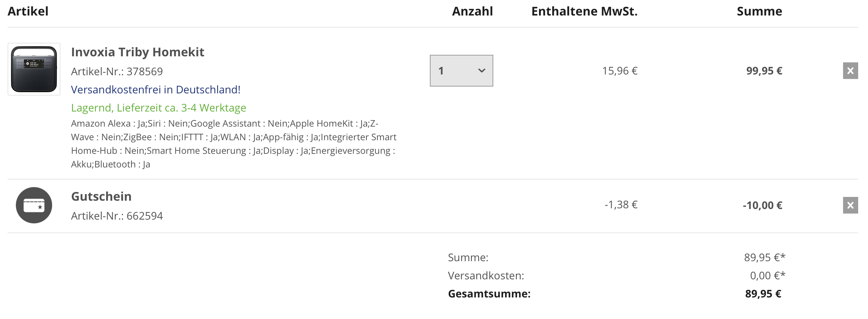
Task: Click the 'Gutschein' item title
Action: pos(101,197)
